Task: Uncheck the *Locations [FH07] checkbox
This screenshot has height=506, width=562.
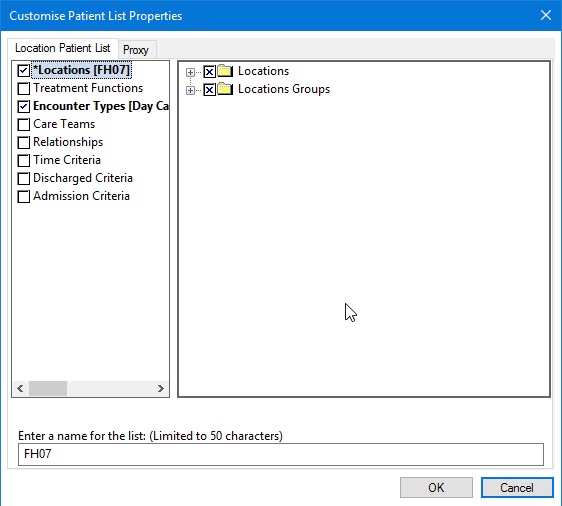Action: (x=24, y=70)
